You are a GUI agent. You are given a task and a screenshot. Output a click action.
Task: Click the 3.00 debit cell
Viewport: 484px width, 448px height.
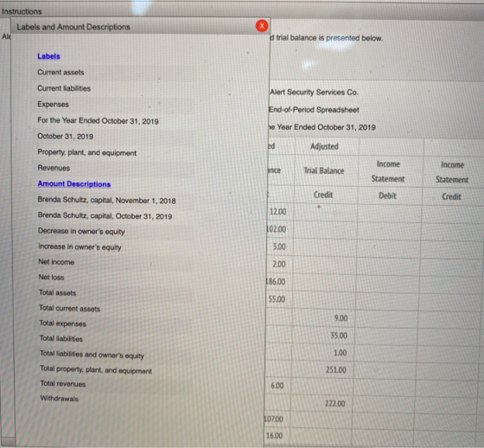pos(279,246)
